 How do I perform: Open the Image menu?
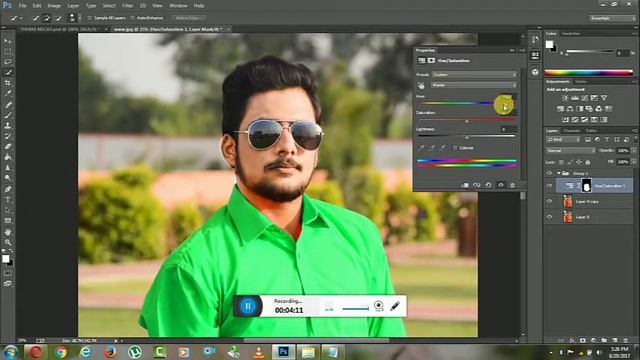click(x=54, y=6)
